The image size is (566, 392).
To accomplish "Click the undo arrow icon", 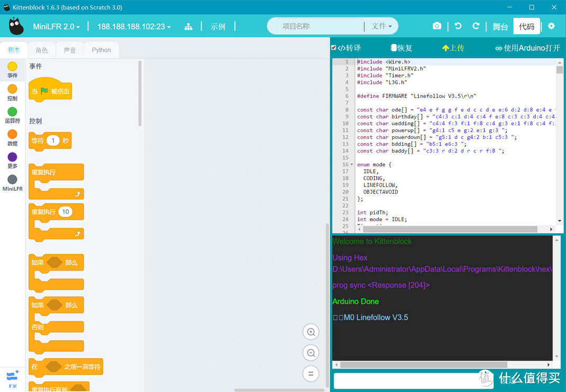I will [458, 26].
